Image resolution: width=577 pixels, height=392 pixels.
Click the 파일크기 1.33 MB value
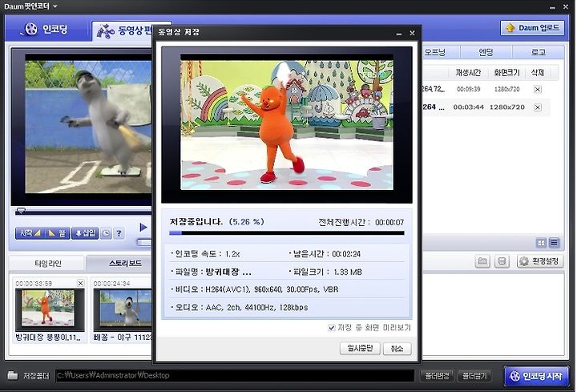[x=348, y=272]
